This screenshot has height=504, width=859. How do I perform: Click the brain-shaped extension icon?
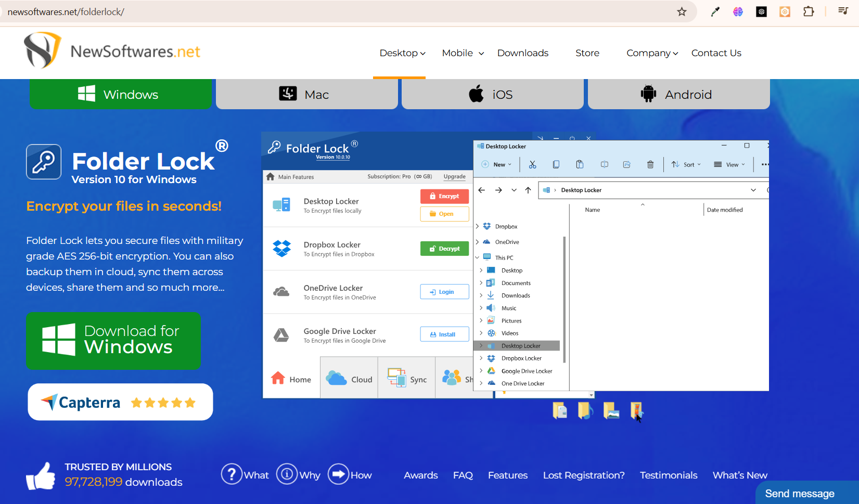(738, 11)
